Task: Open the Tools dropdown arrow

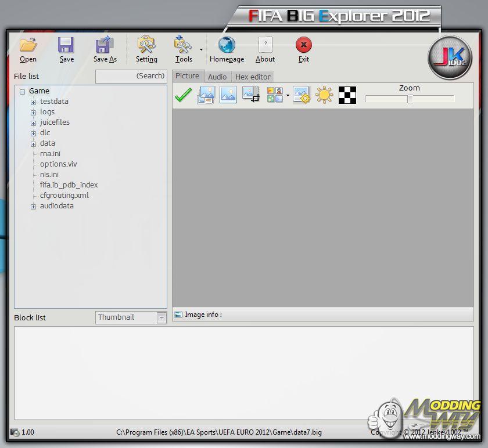Action: point(201,50)
